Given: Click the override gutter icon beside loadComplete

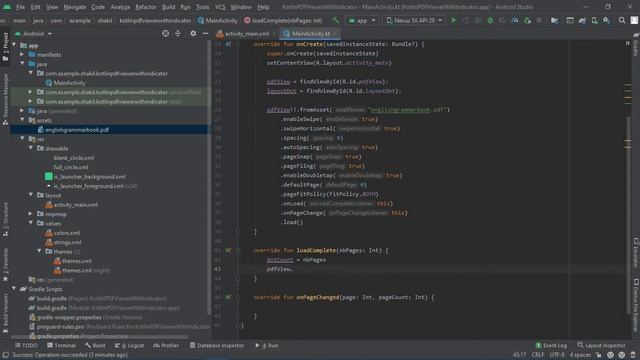Looking at the screenshot, I should pos(228,250).
